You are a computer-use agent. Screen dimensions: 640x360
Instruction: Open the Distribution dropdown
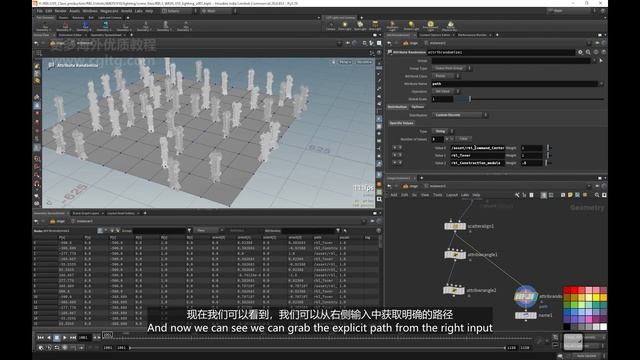tap(460, 115)
